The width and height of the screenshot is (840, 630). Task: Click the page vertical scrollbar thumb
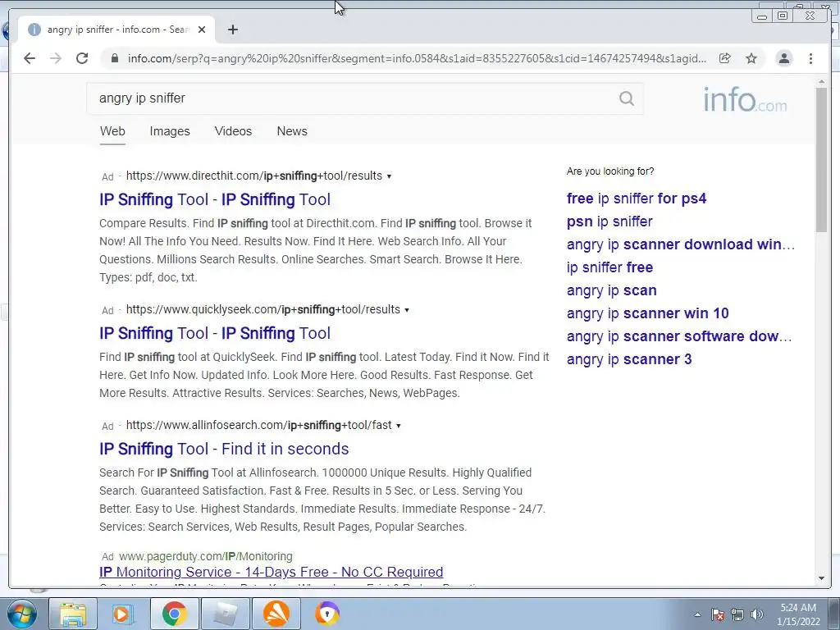point(821,160)
